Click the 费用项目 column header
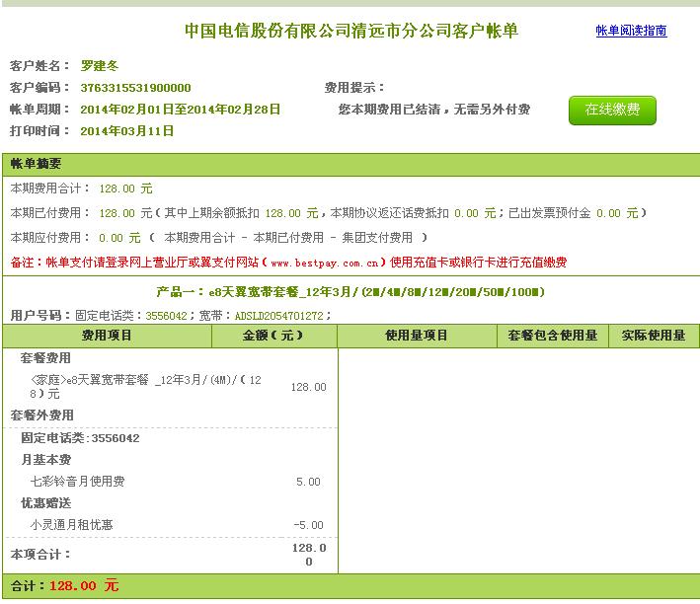 [x=107, y=336]
